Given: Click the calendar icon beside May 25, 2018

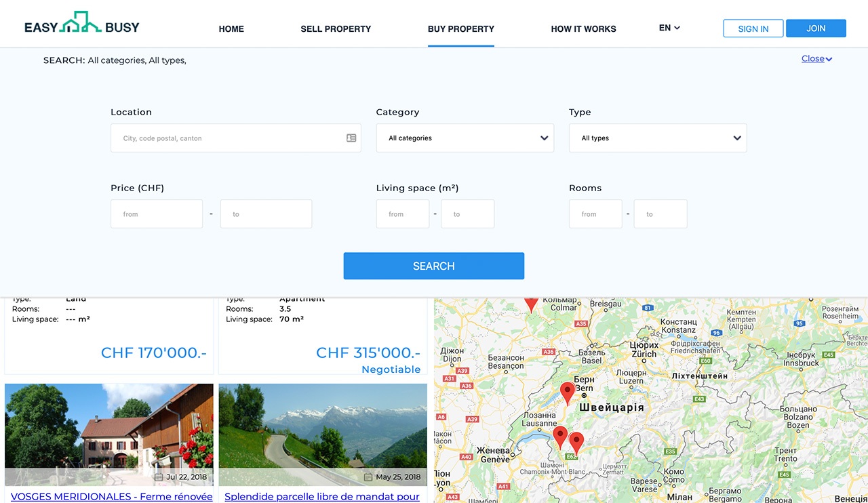Looking at the screenshot, I should (x=368, y=477).
